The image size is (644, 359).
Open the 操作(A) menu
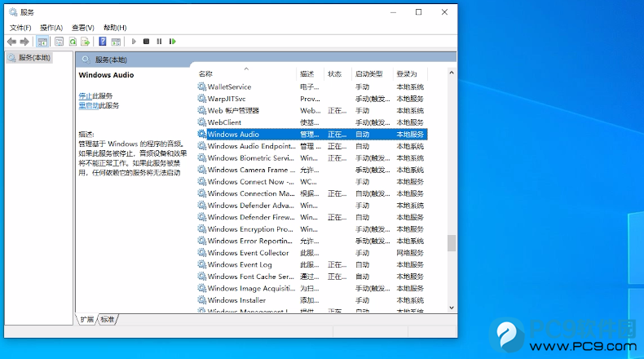[x=51, y=28]
